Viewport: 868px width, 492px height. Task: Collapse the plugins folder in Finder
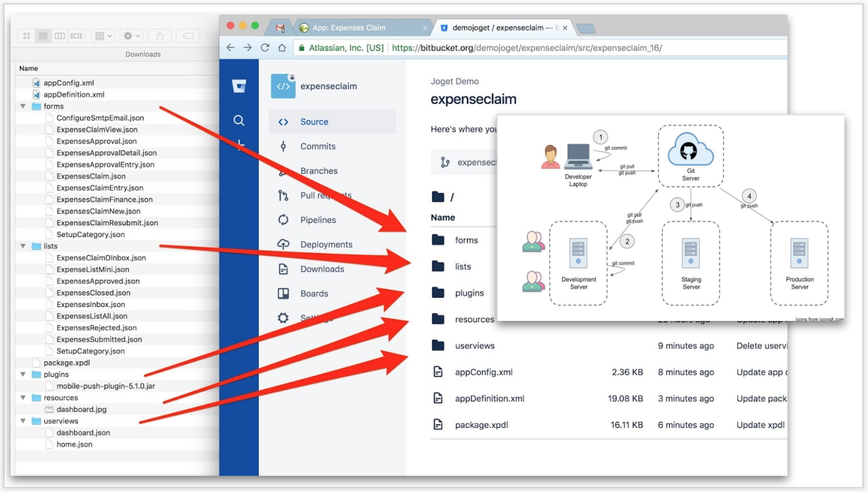coord(23,375)
